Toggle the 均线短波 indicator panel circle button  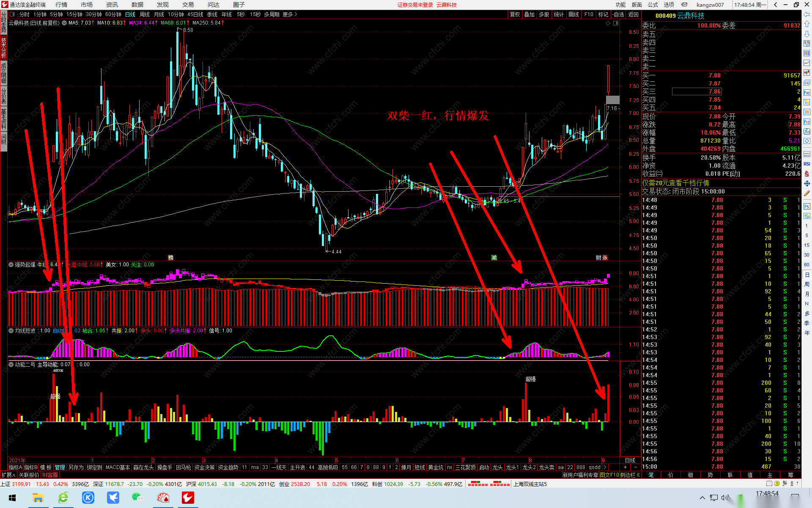click(x=11, y=331)
